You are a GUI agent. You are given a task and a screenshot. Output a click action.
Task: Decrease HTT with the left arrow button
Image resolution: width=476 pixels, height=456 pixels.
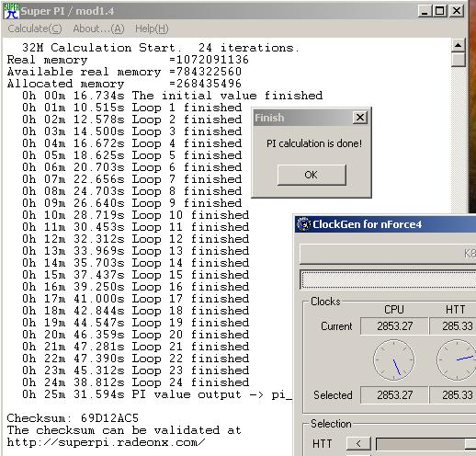coord(358,443)
